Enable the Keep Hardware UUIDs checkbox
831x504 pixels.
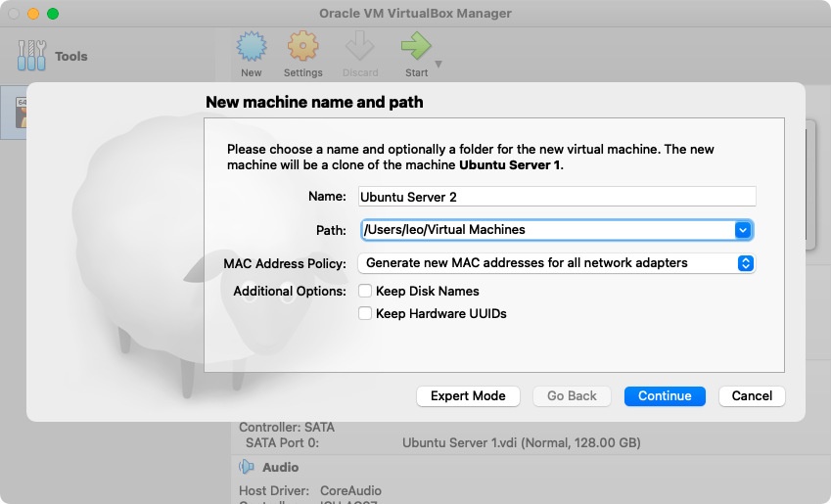365,314
